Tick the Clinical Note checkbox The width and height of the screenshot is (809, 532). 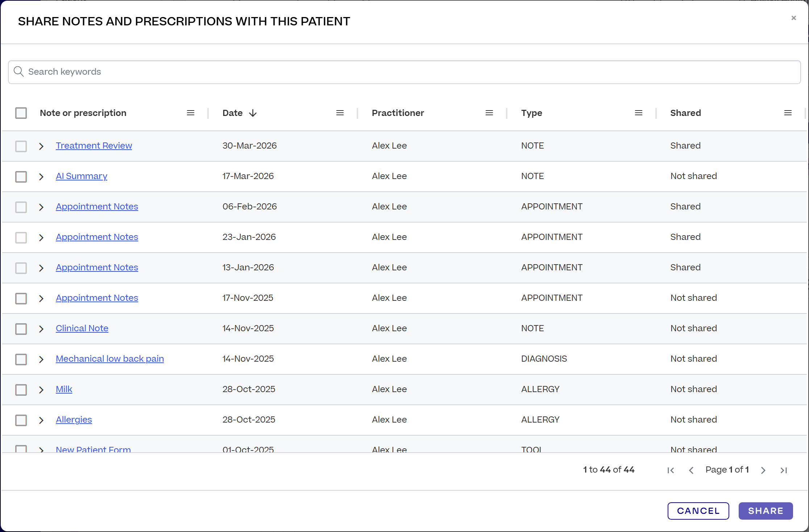[21, 329]
